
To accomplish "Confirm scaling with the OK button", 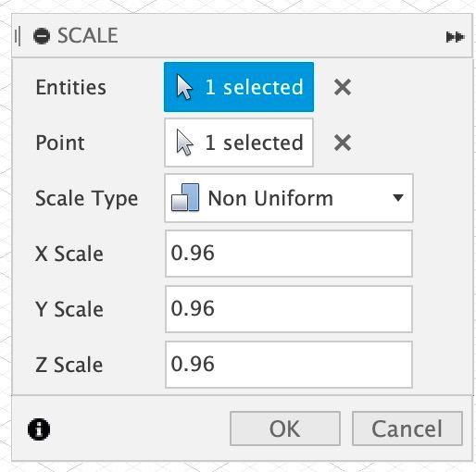I will click(285, 429).
